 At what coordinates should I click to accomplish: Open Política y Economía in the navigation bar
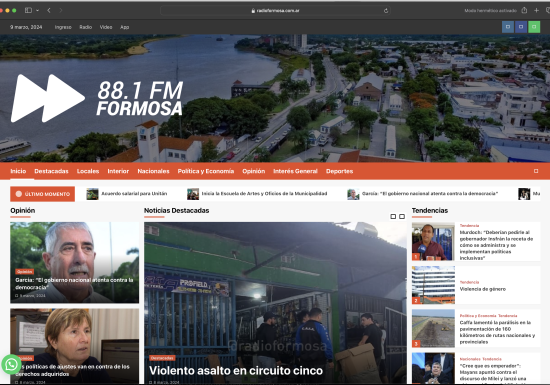[206, 171]
